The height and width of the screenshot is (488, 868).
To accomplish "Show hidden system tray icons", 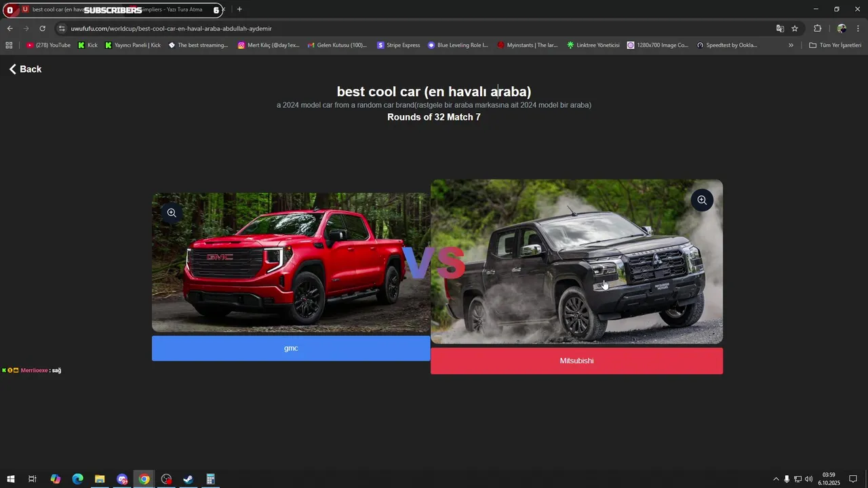I will (776, 479).
